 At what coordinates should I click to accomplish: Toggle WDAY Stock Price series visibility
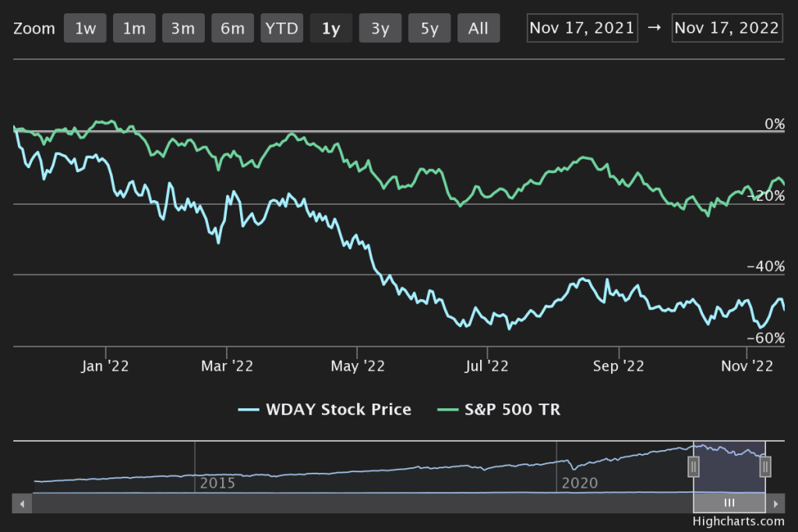(325, 409)
